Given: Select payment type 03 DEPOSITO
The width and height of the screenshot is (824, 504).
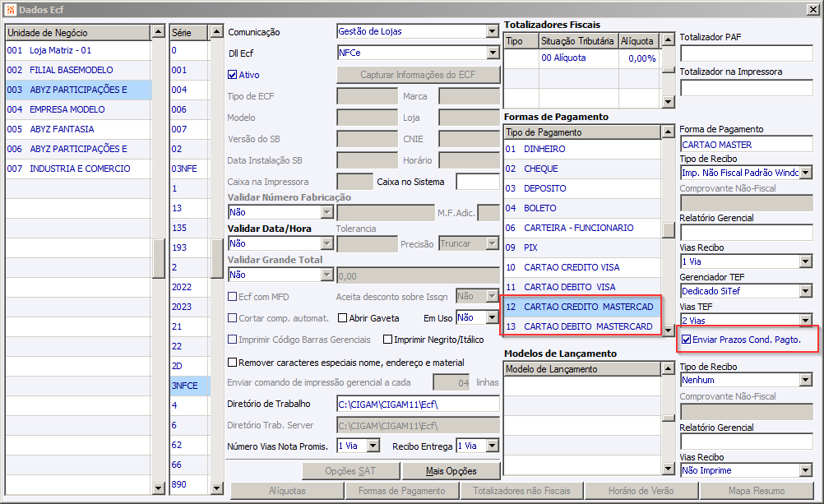Looking at the screenshot, I should click(x=581, y=188).
